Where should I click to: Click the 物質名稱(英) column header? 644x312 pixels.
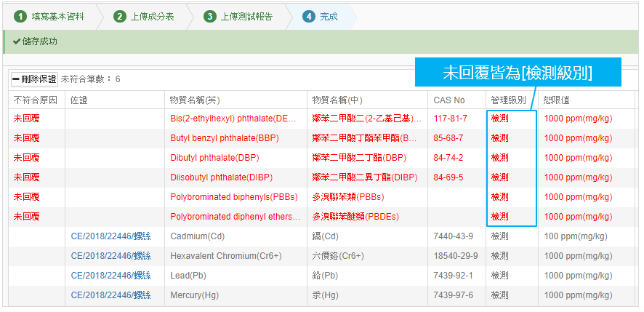pyautogui.click(x=195, y=100)
